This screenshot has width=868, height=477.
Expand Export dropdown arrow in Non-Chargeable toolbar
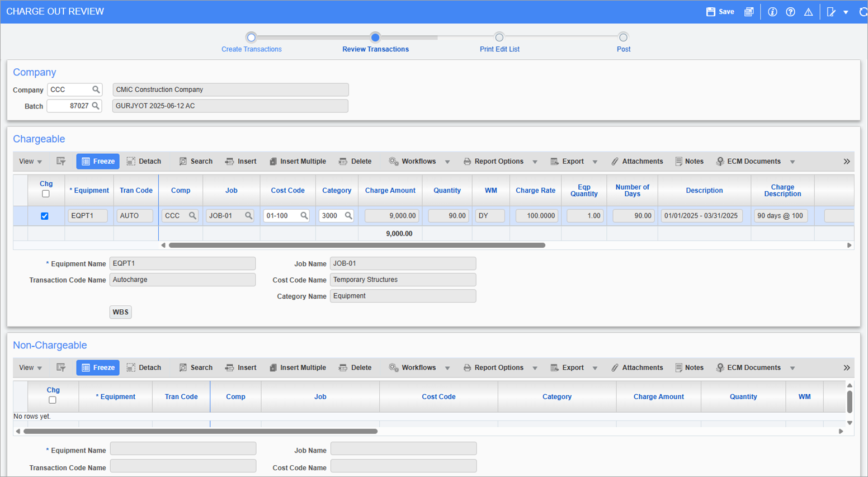(x=595, y=369)
